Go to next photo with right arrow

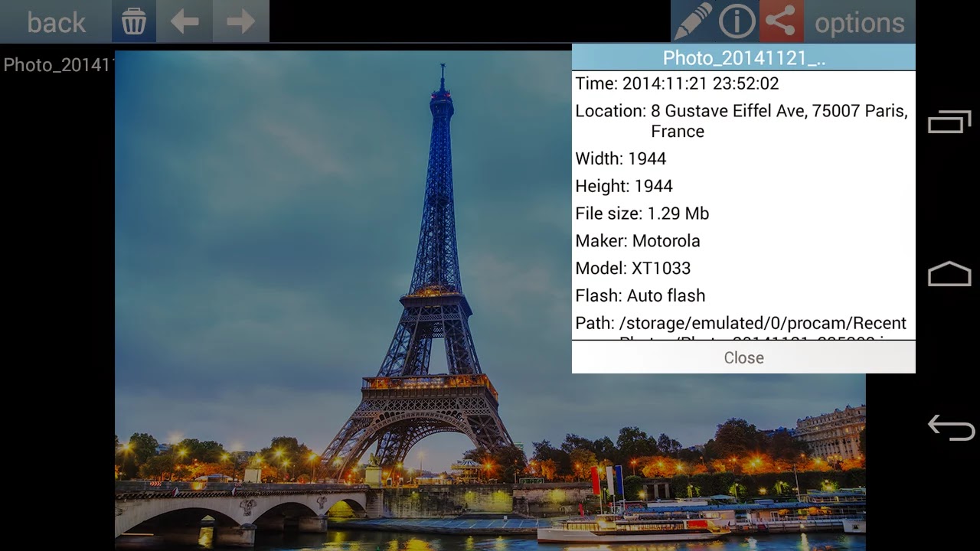(241, 21)
